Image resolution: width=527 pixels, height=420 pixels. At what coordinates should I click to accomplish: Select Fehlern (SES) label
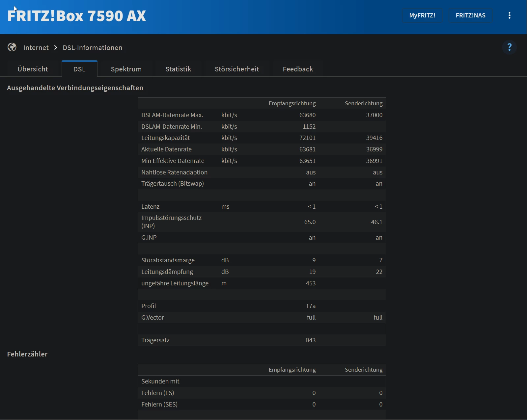(159, 405)
